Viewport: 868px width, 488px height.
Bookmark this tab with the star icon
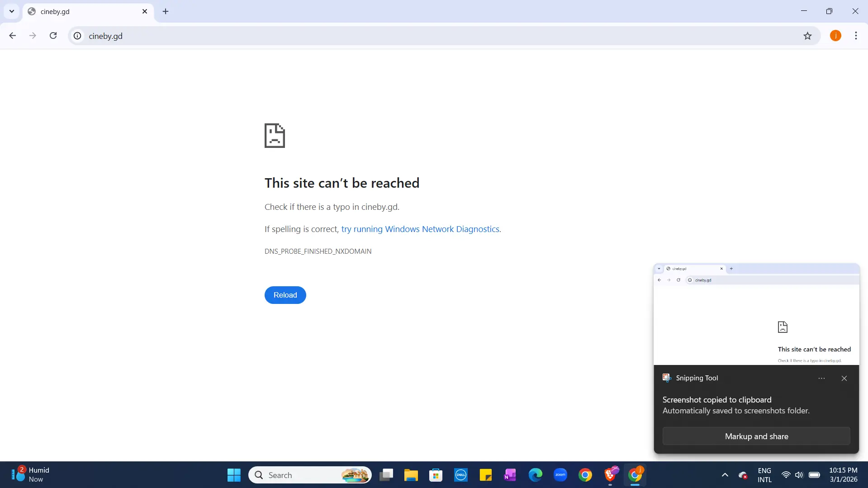coord(807,36)
